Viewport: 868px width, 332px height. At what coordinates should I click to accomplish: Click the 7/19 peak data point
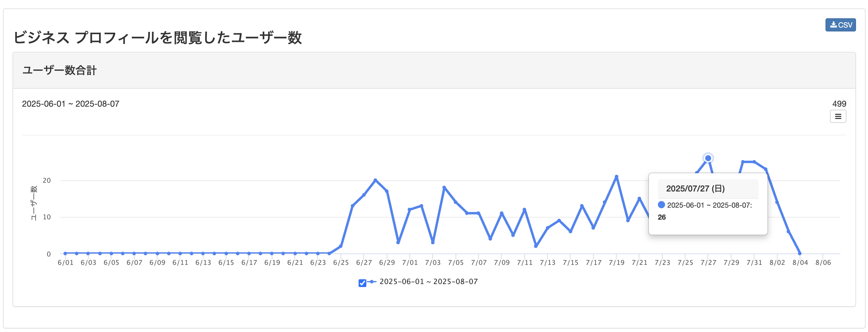pos(616,176)
